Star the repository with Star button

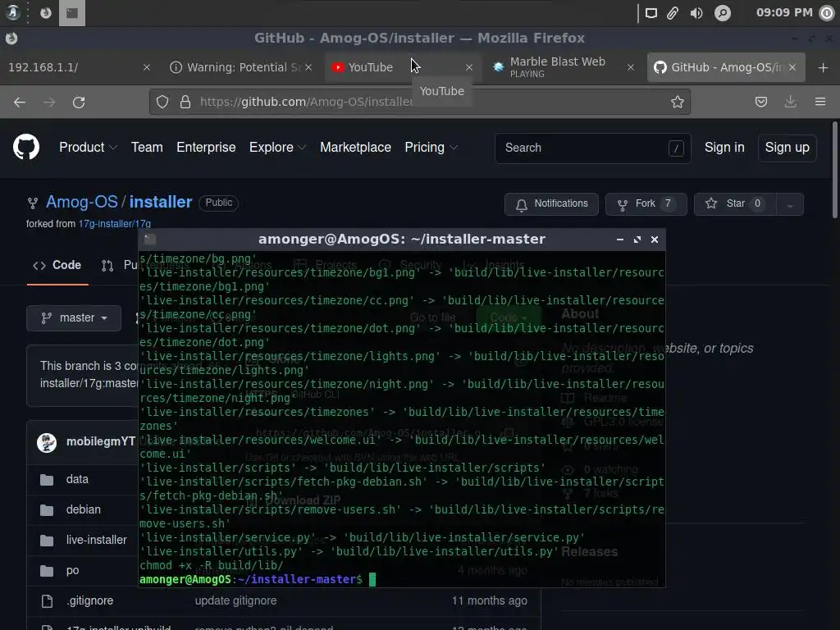click(x=735, y=204)
